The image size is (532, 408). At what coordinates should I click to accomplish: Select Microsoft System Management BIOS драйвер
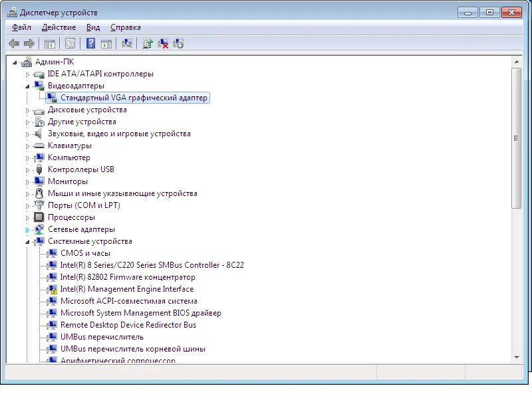(x=140, y=313)
